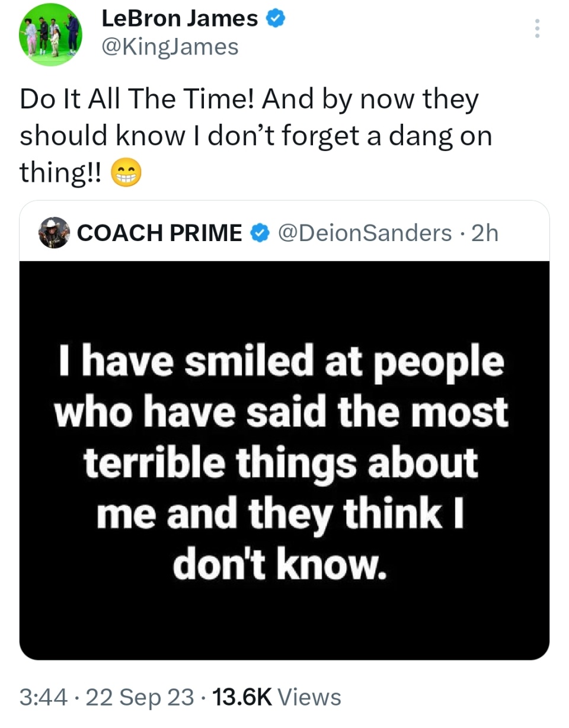Open the COACH PRIME display name
569x728 pixels.
pos(159,233)
